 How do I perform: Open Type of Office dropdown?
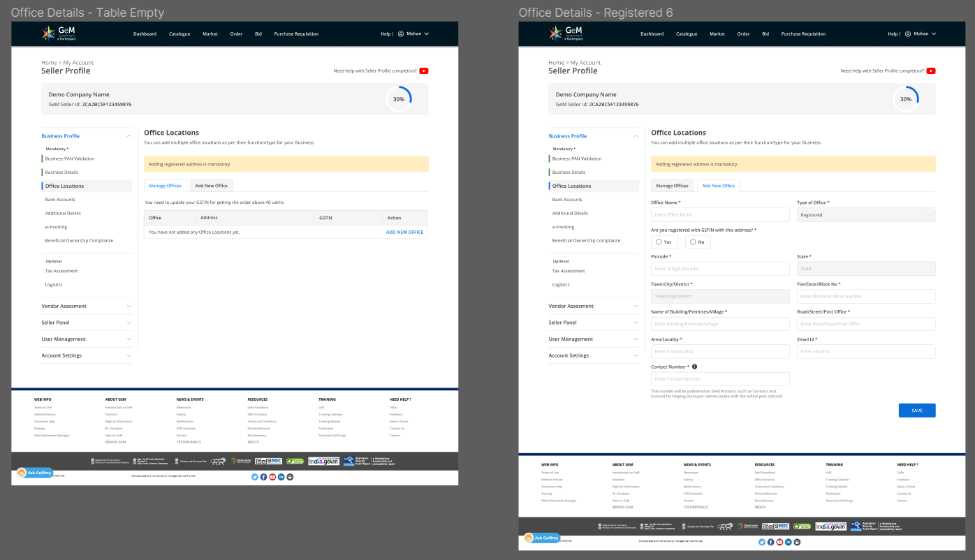pos(865,215)
